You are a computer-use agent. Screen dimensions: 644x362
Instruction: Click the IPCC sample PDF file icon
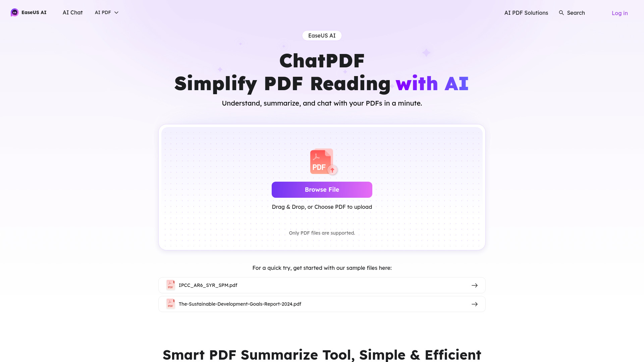(x=170, y=285)
